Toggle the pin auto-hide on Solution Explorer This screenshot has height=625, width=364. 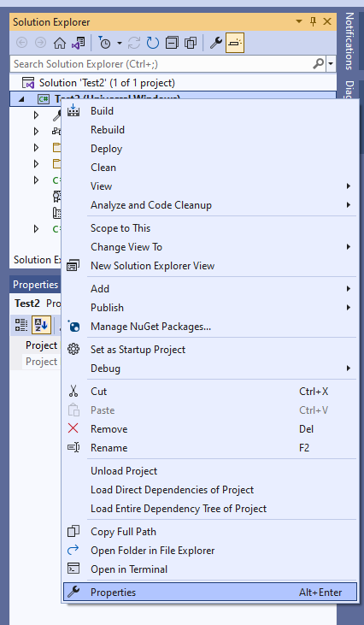(313, 21)
